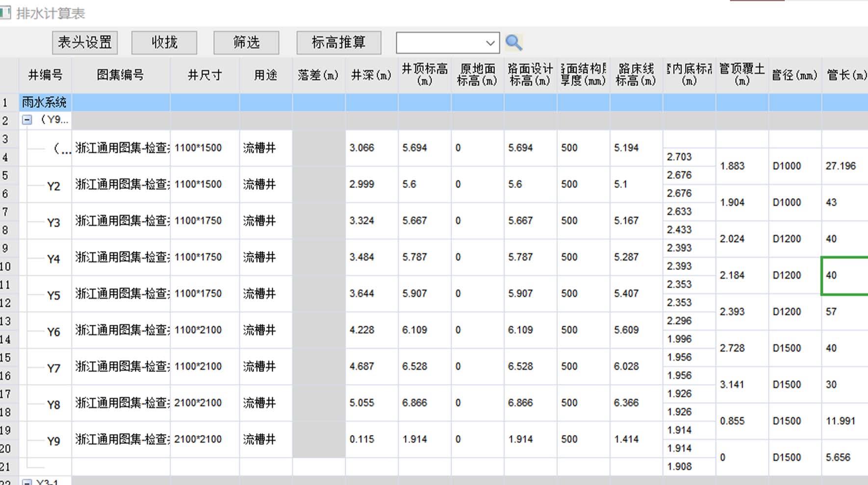Select well Y4 in the tree
868x485 pixels.
[53, 259]
